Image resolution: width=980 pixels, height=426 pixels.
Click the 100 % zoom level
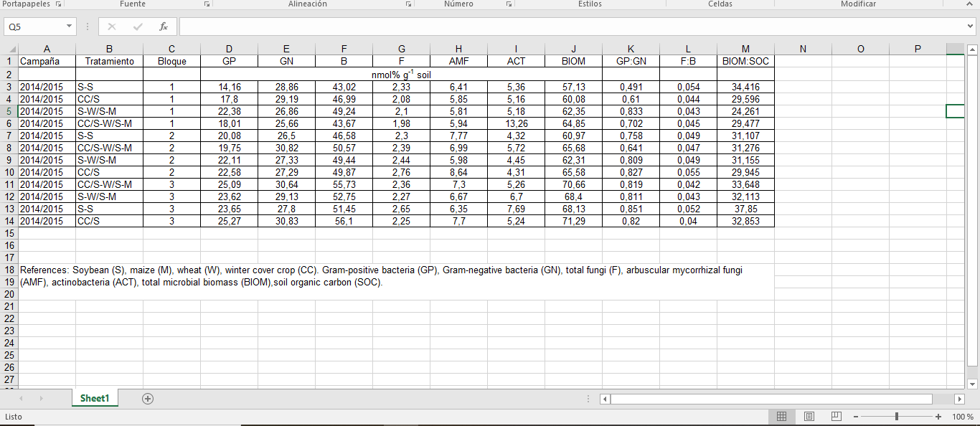coord(962,417)
